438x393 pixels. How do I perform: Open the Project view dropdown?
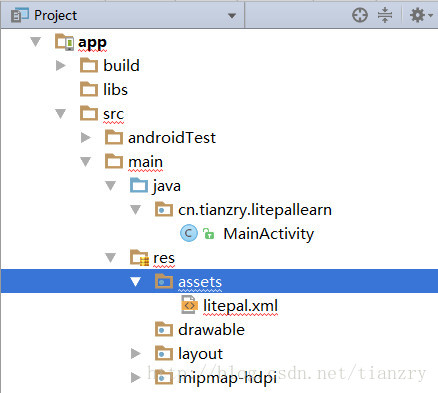232,15
